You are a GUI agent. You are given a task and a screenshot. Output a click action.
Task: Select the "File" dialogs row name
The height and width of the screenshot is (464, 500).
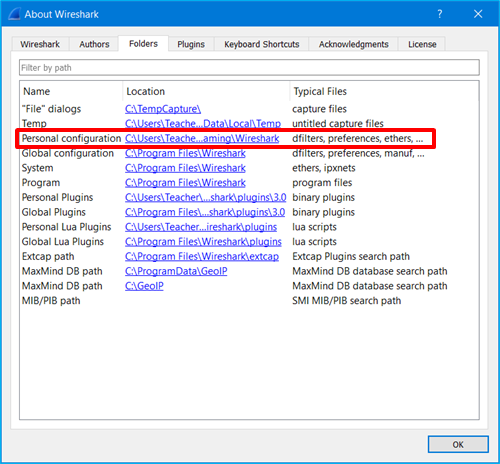51,109
